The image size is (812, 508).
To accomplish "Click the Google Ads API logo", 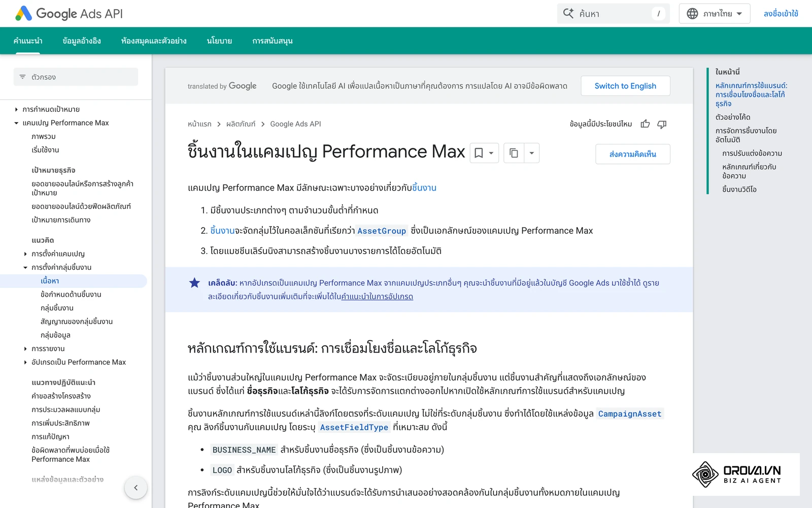I will coord(69,14).
